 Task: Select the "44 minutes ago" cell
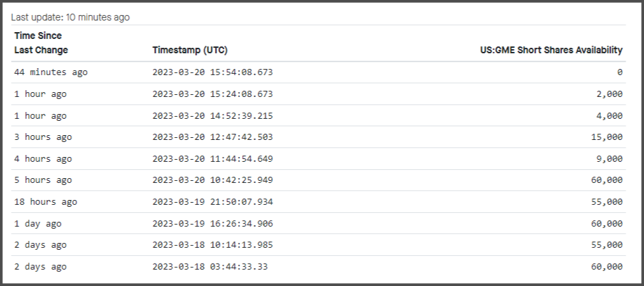pyautogui.click(x=50, y=72)
